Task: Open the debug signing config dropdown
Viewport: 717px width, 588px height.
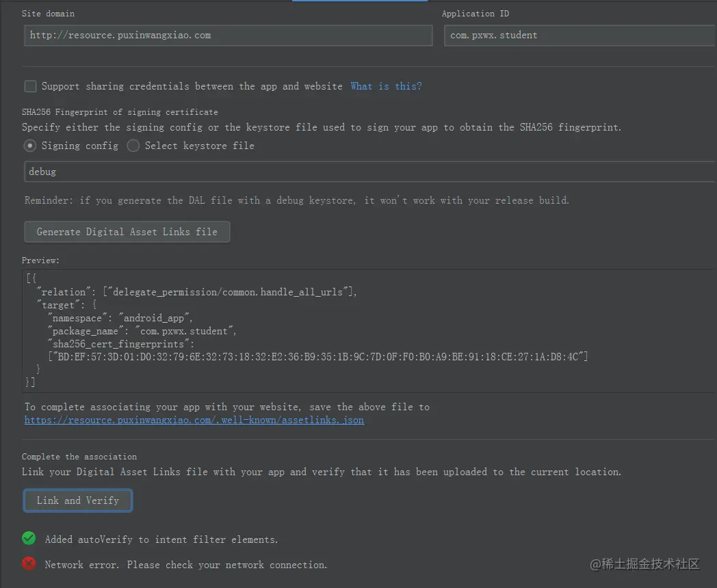Action: coord(369,172)
